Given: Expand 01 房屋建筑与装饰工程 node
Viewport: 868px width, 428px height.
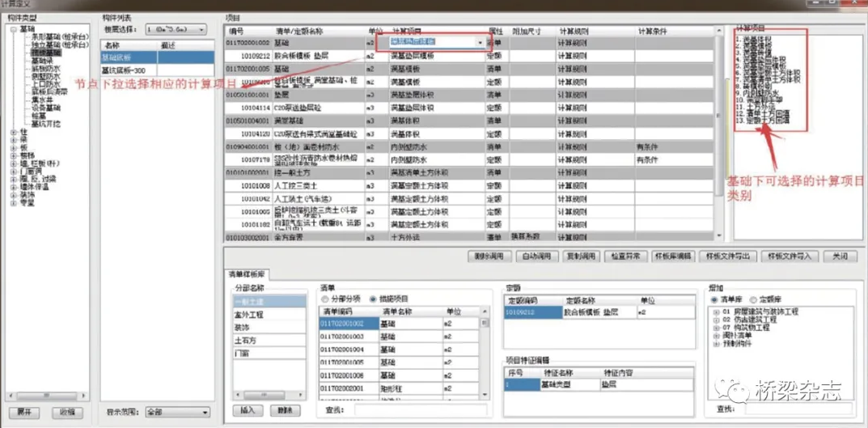Looking at the screenshot, I should click(717, 312).
